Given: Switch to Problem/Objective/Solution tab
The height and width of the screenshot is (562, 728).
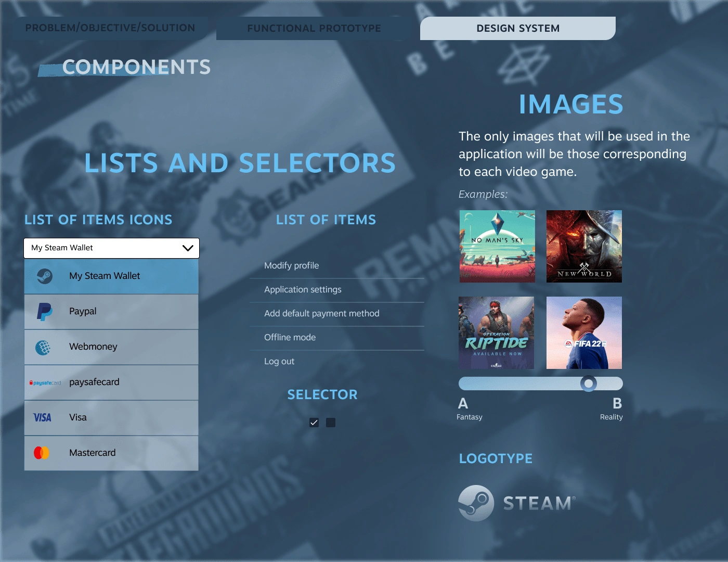Looking at the screenshot, I should (110, 28).
